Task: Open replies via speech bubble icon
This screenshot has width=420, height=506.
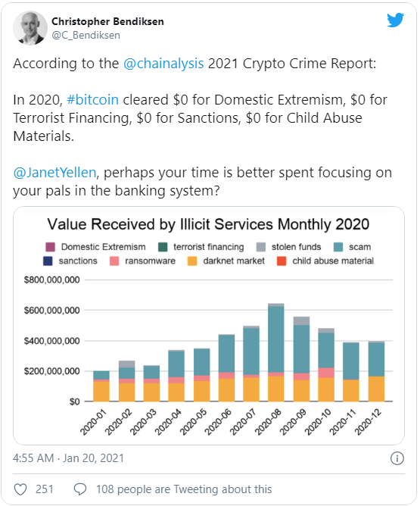Action: tap(80, 489)
